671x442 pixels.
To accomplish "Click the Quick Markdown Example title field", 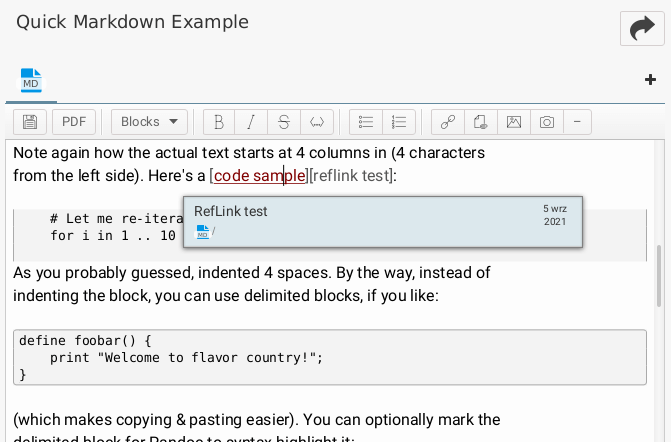I will tap(300, 23).
